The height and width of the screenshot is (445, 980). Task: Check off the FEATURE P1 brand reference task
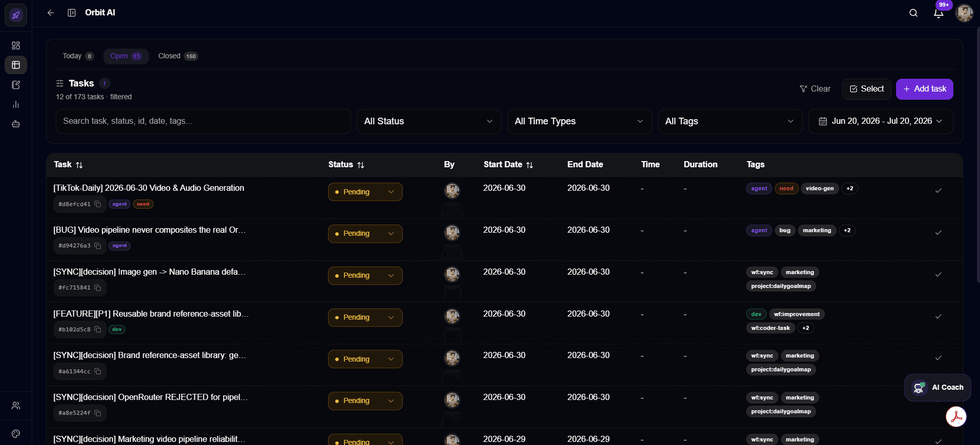pyautogui.click(x=938, y=316)
